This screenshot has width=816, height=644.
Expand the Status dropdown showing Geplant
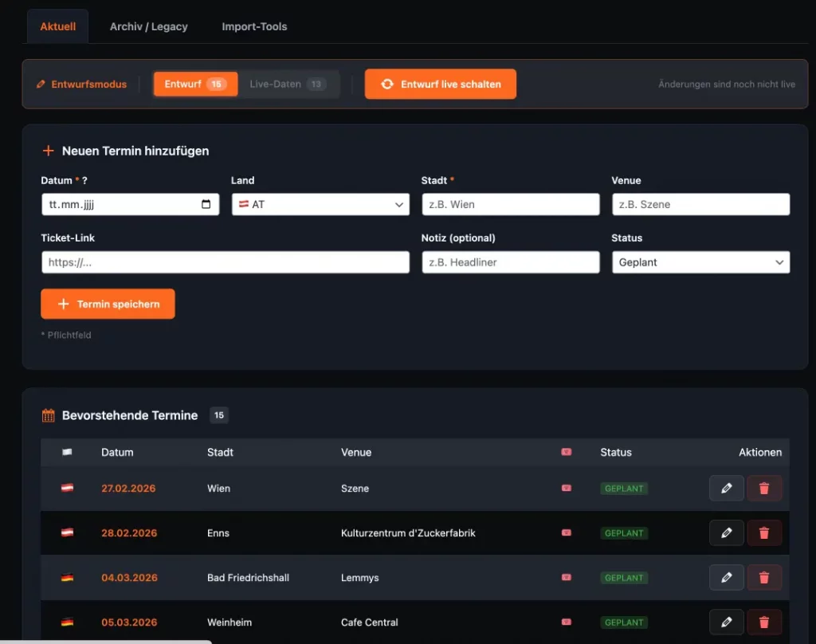tap(700, 262)
